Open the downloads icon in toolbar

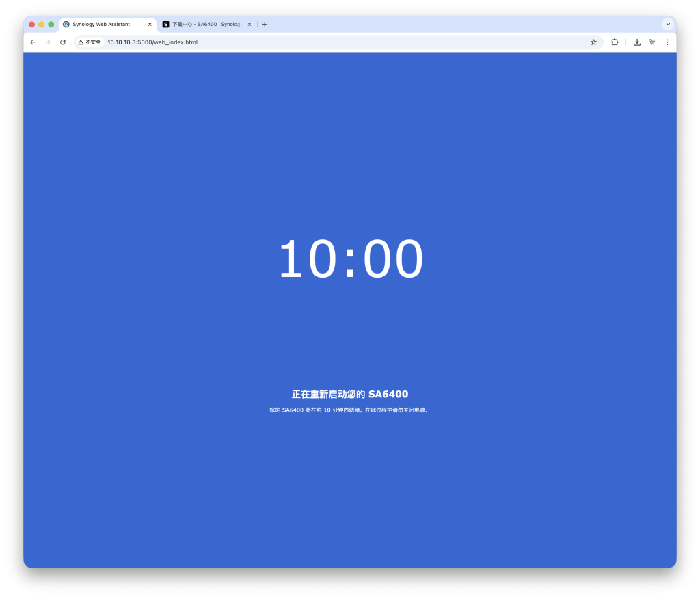pyautogui.click(x=637, y=42)
